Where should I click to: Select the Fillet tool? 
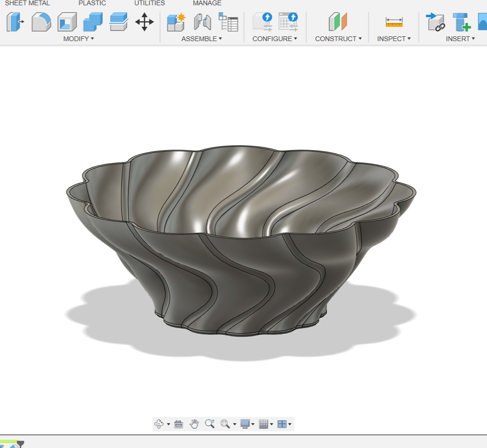coord(41,22)
